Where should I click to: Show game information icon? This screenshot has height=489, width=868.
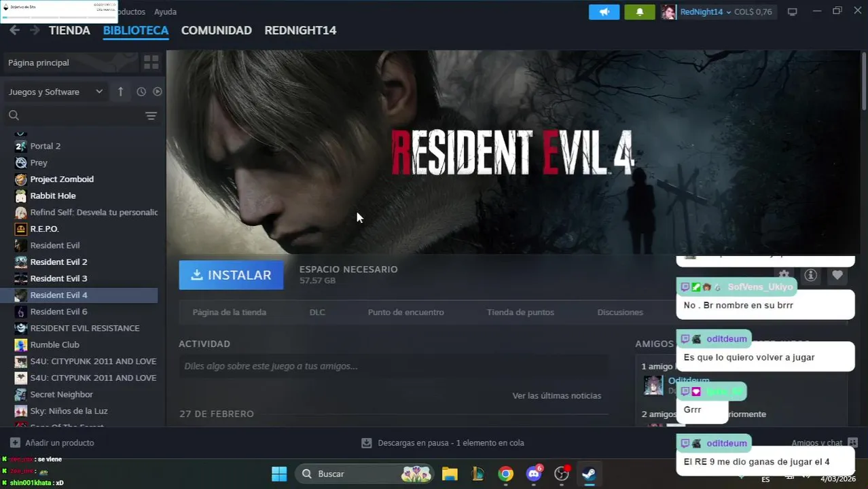click(x=810, y=275)
